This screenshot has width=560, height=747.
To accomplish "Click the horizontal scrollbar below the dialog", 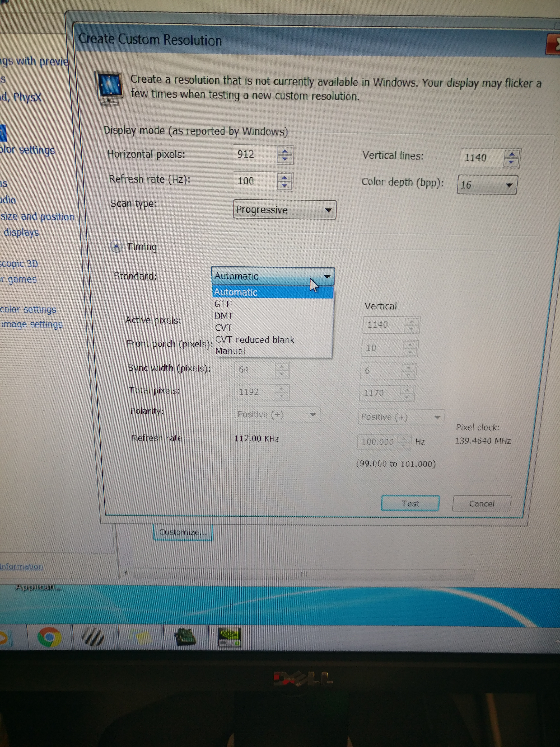I will (304, 574).
